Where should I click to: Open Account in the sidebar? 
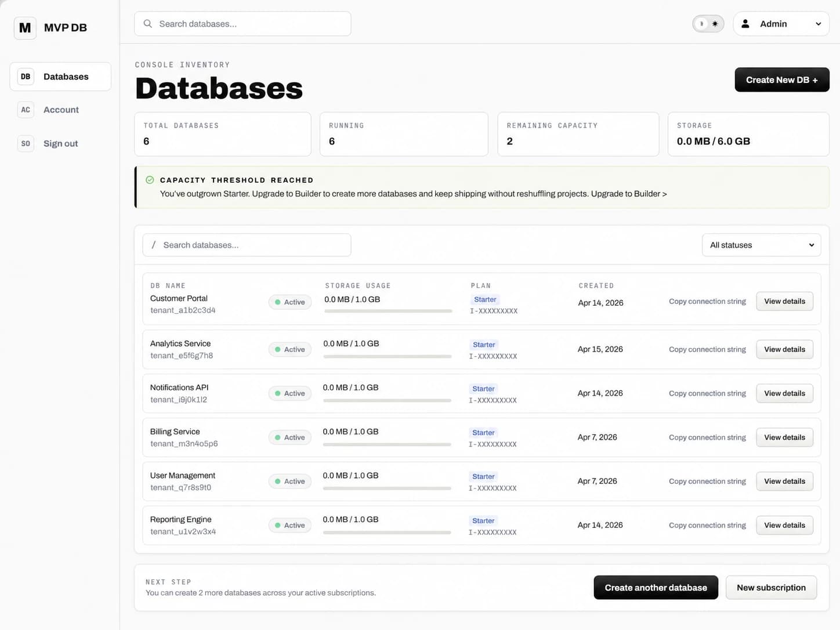60,110
